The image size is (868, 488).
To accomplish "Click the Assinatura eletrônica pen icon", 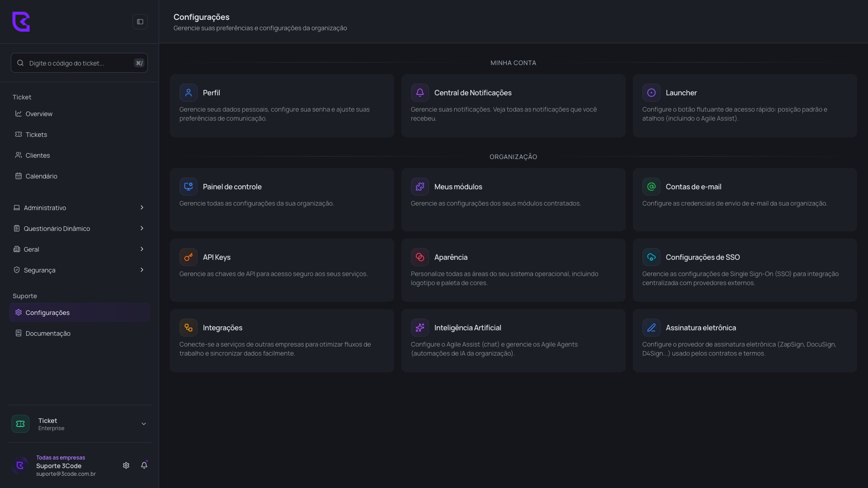I will tap(651, 328).
